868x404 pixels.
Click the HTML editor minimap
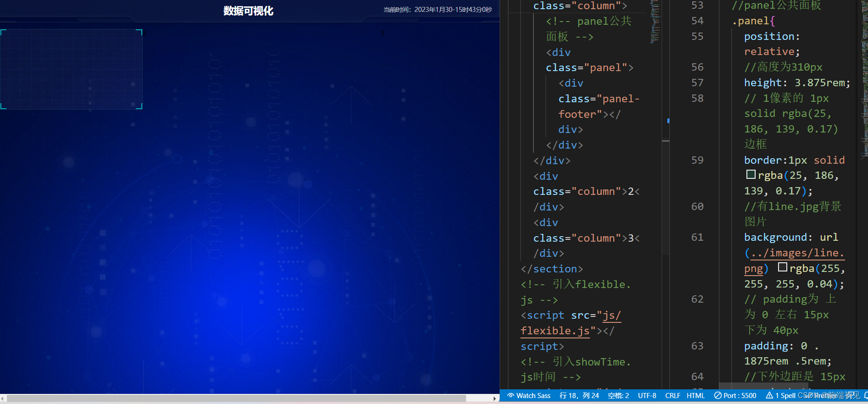(x=655, y=22)
